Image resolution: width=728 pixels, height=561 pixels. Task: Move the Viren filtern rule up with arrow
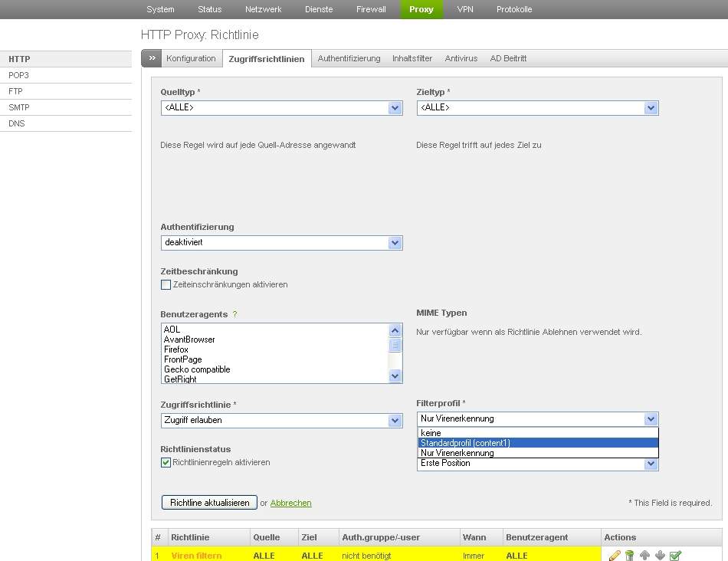click(644, 556)
